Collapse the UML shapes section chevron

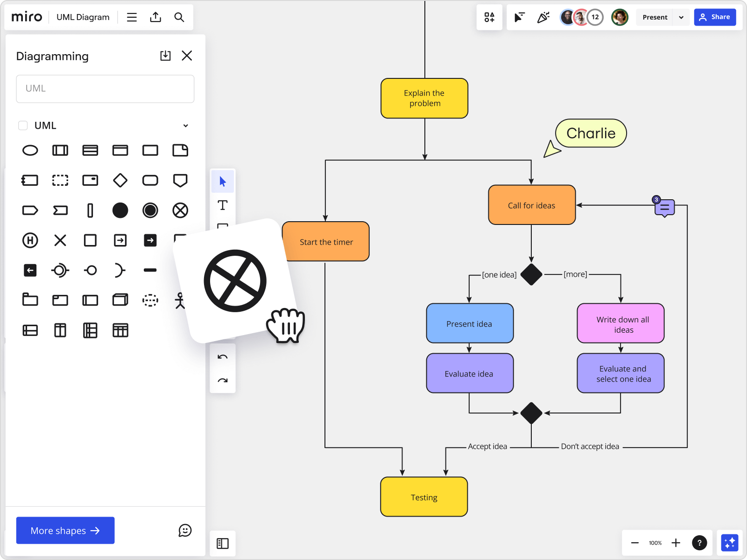click(186, 126)
